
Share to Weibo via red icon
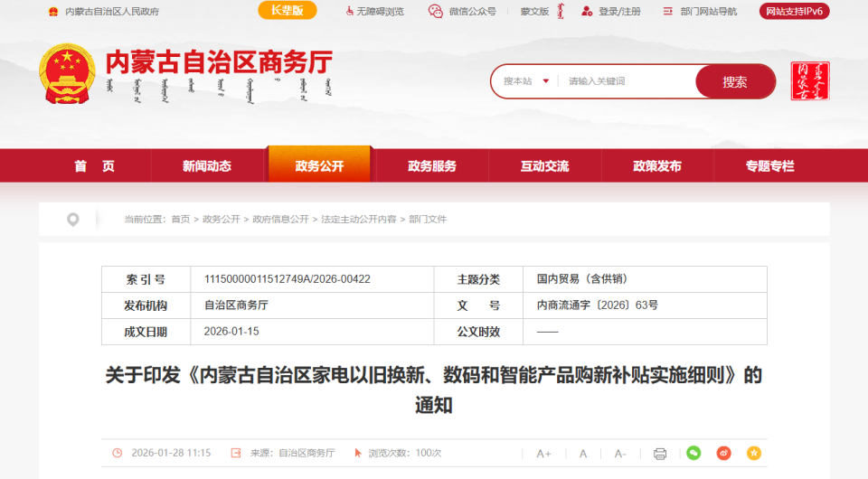click(x=723, y=453)
